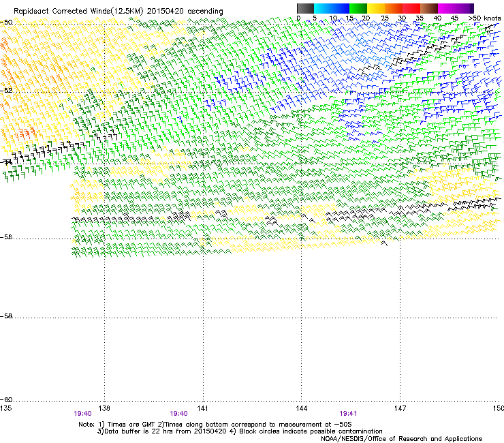
Task: Click the '135' longitude label
Action: coord(6,408)
